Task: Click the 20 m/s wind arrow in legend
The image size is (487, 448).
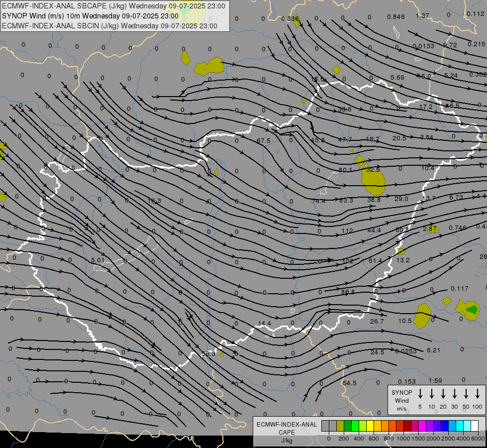Action: coord(443,394)
